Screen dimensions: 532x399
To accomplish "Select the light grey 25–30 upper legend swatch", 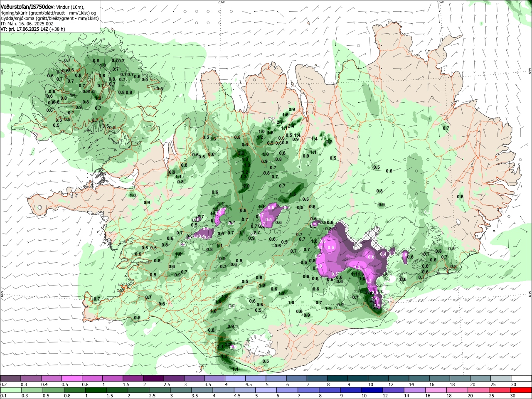I will [x=501, y=378].
